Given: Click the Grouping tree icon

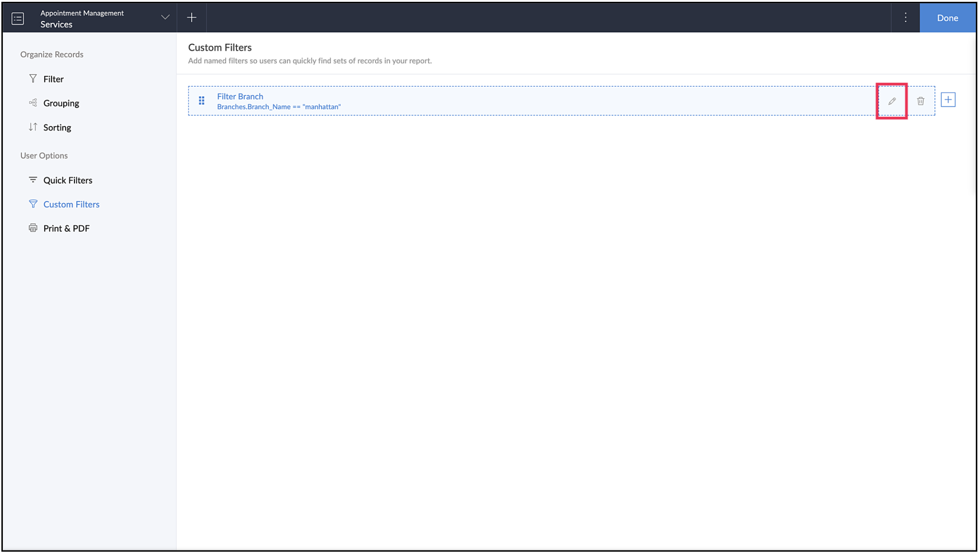Looking at the screenshot, I should [33, 103].
